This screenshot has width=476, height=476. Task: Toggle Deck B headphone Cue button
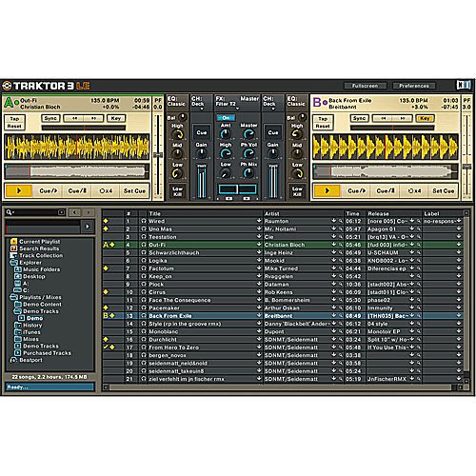[x=273, y=132]
